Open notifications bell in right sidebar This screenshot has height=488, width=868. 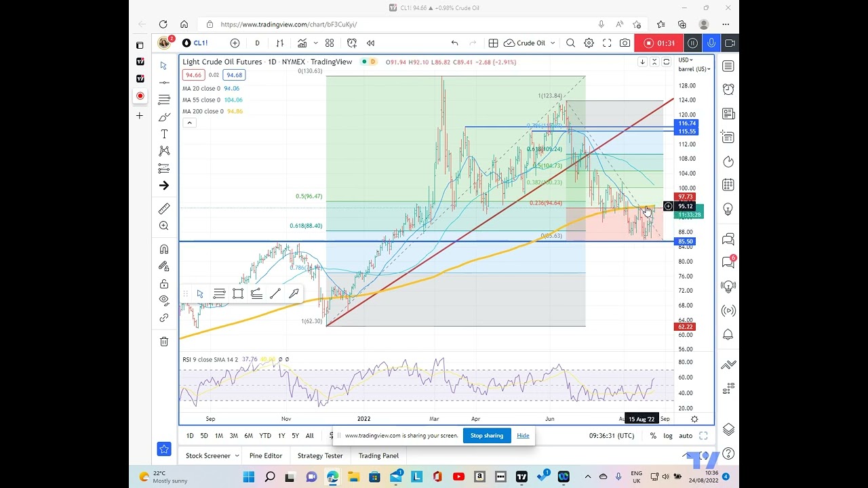[728, 334]
